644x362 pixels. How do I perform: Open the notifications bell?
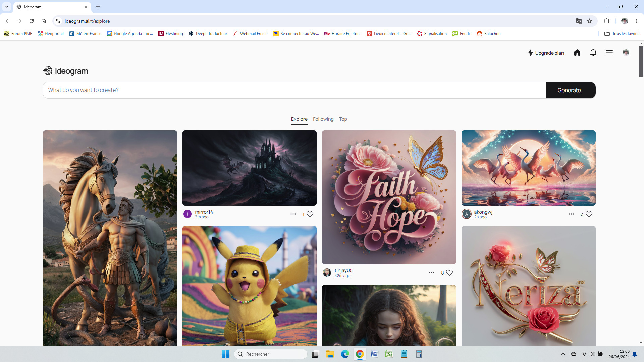[x=593, y=53]
